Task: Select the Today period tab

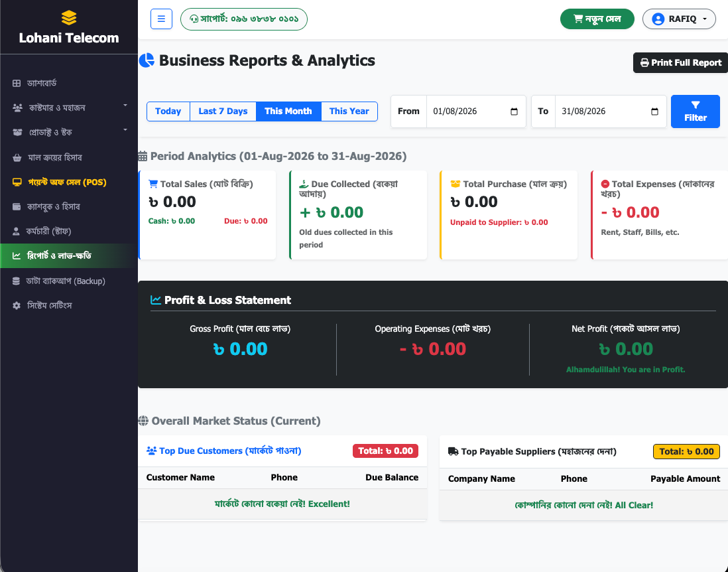Action: [168, 111]
